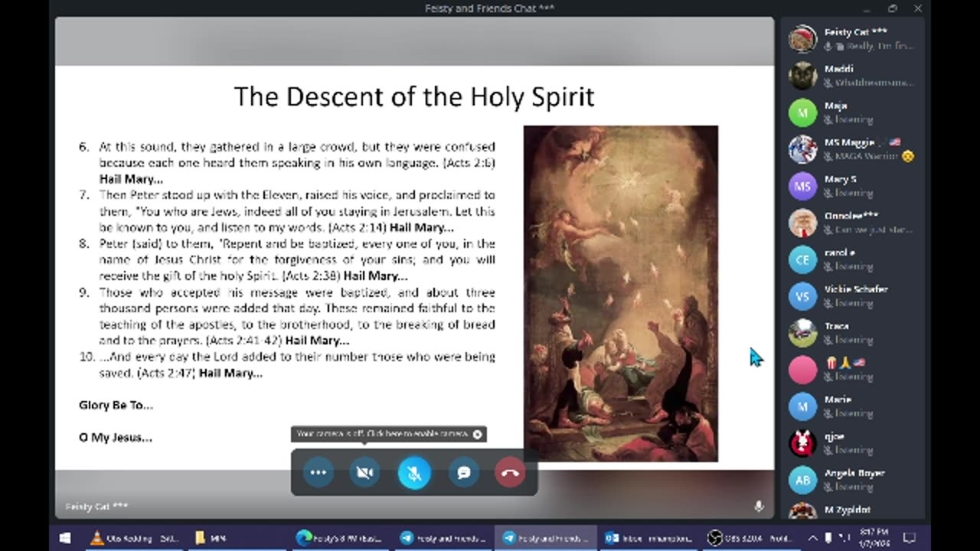The width and height of the screenshot is (980, 551).
Task: Click the taskbar clock showing 8:17 PM
Action: (874, 538)
